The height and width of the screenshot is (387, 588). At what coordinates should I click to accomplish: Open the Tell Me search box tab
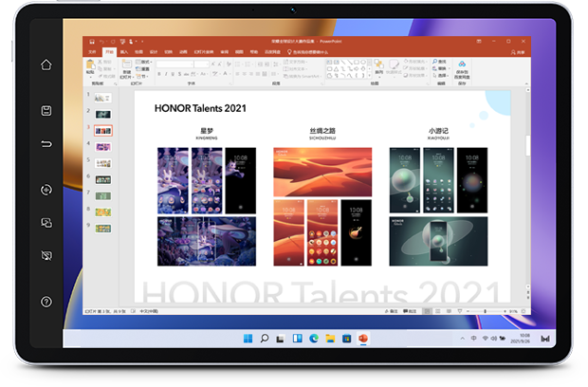pyautogui.click(x=307, y=52)
